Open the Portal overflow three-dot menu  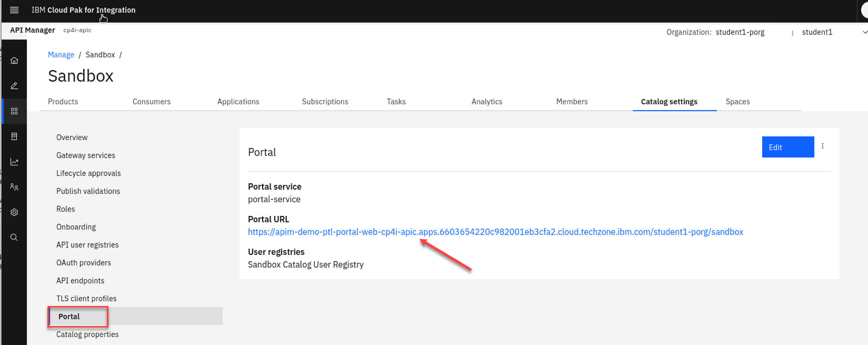(823, 147)
